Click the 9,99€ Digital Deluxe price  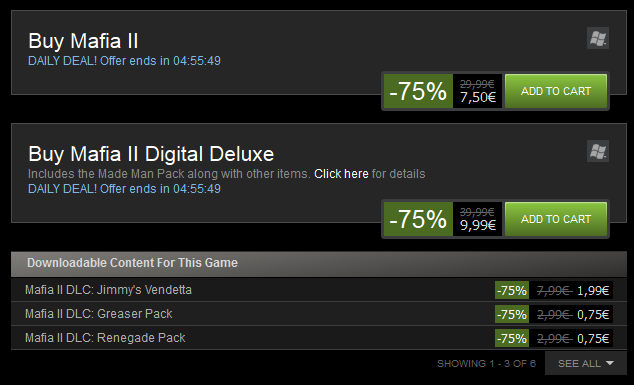(x=478, y=225)
